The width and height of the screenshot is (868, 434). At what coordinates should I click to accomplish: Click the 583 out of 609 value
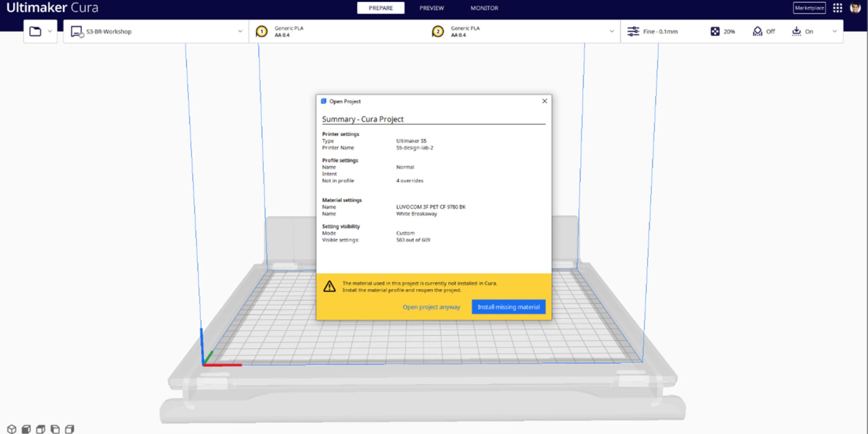[413, 240]
